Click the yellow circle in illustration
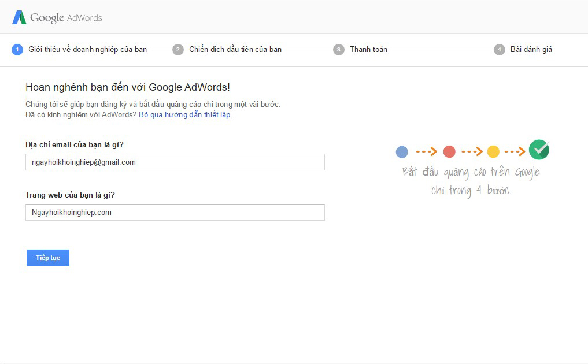 (493, 152)
